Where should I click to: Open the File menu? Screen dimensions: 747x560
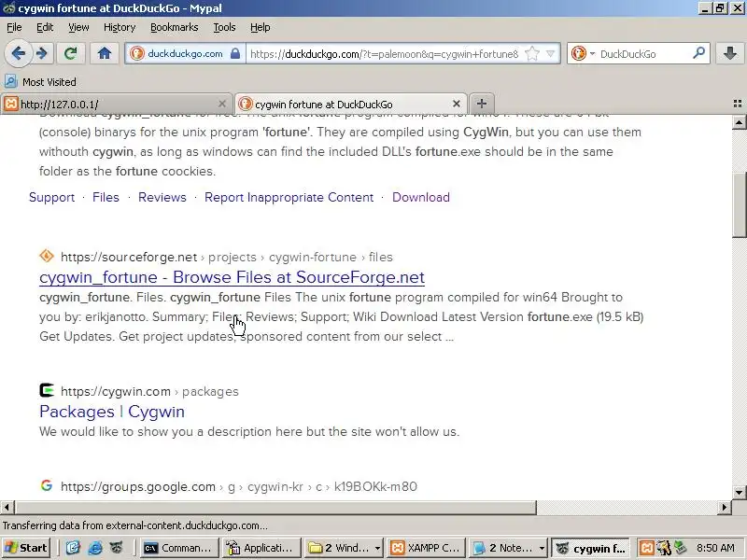point(14,27)
